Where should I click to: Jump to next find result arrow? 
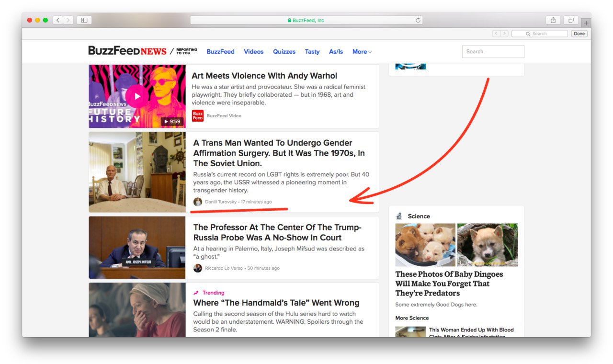[x=504, y=34]
